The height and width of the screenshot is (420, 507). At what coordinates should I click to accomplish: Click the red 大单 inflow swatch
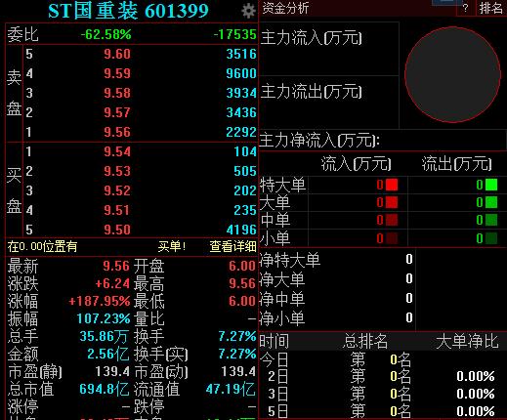pyautogui.click(x=392, y=202)
